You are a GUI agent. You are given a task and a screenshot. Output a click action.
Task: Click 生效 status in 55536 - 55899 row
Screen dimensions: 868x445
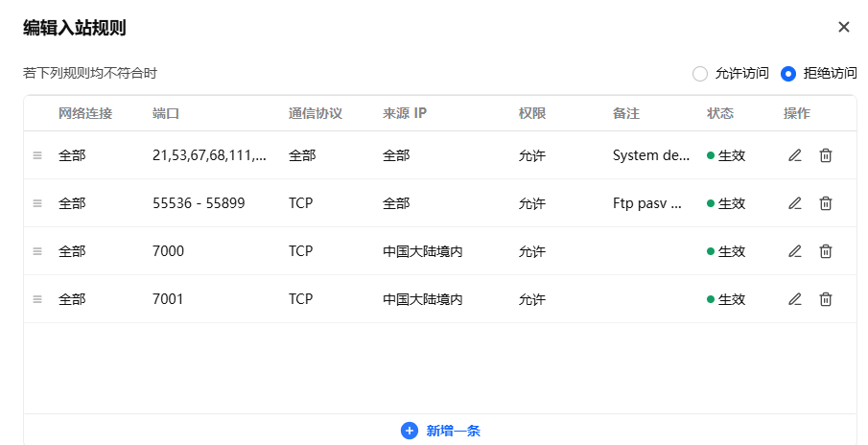point(726,203)
